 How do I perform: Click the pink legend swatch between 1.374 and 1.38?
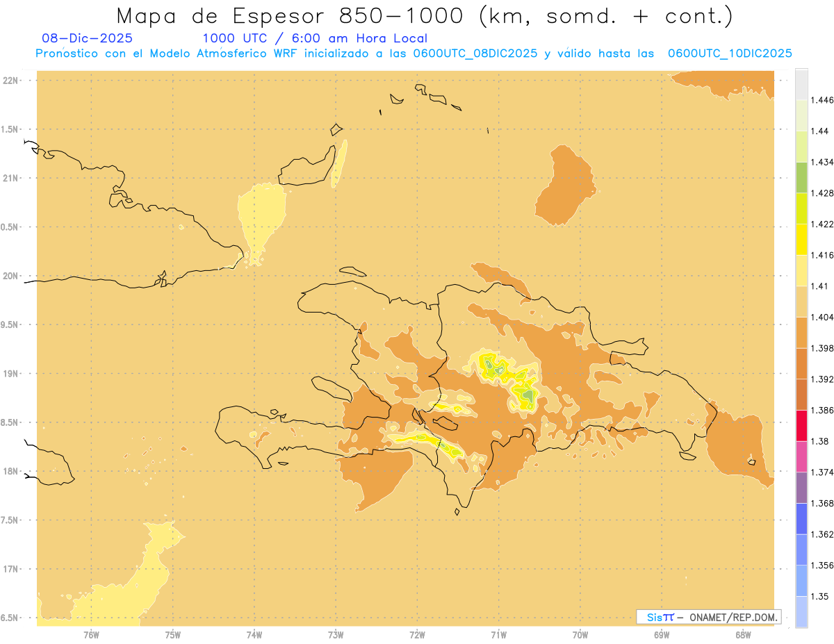pyautogui.click(x=801, y=456)
